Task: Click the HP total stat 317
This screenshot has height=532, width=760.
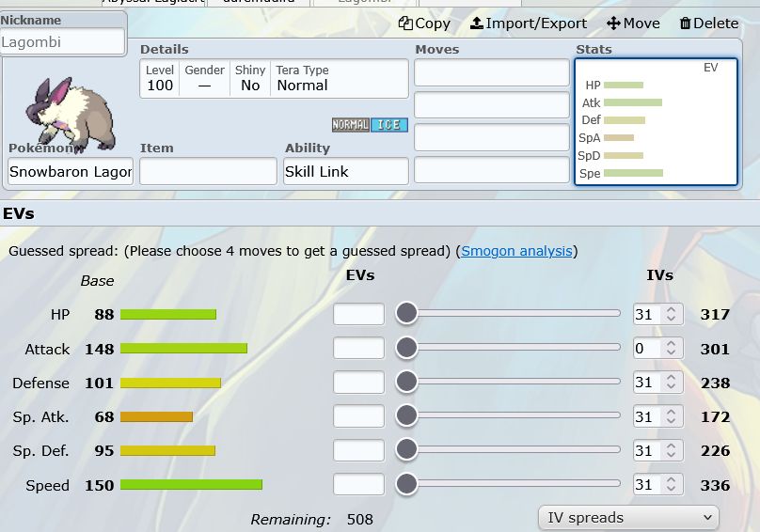Action: coord(715,315)
